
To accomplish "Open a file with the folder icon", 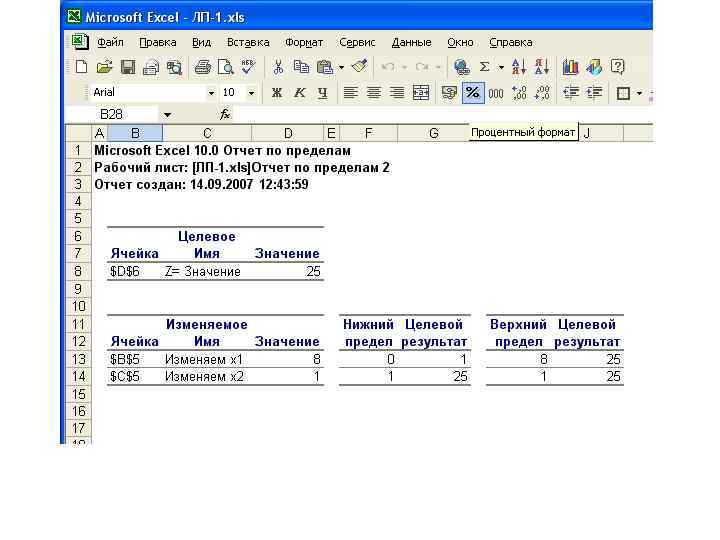I will point(105,67).
